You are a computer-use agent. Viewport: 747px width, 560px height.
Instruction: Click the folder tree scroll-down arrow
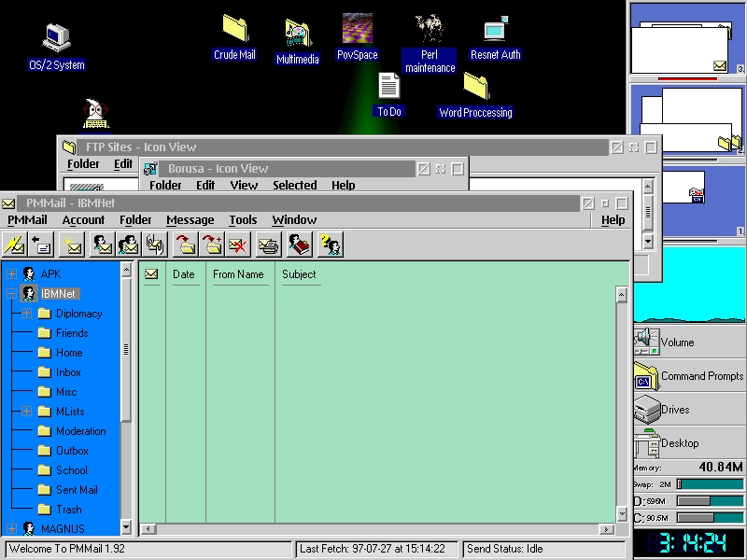pyautogui.click(x=126, y=527)
